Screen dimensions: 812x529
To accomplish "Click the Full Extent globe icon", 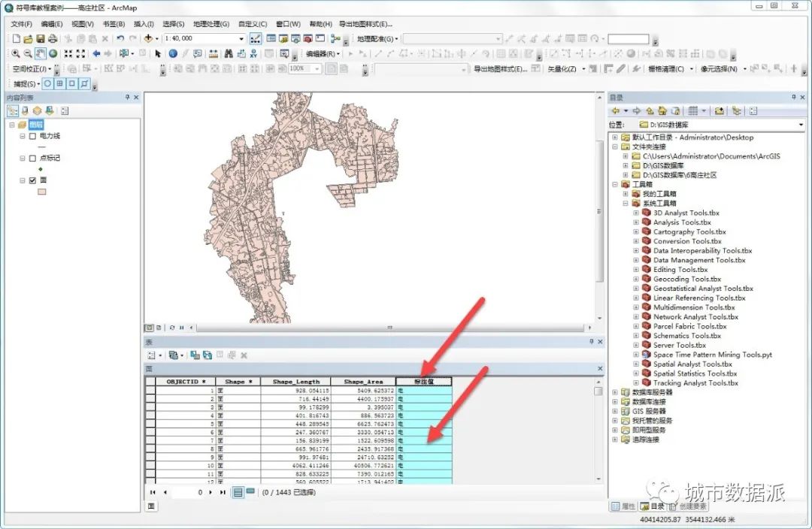I will 53,53.
